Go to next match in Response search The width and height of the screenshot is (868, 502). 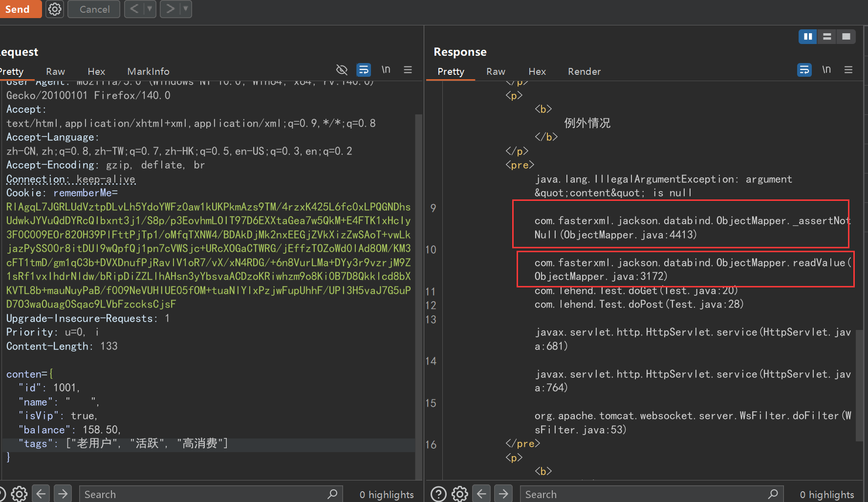click(503, 494)
